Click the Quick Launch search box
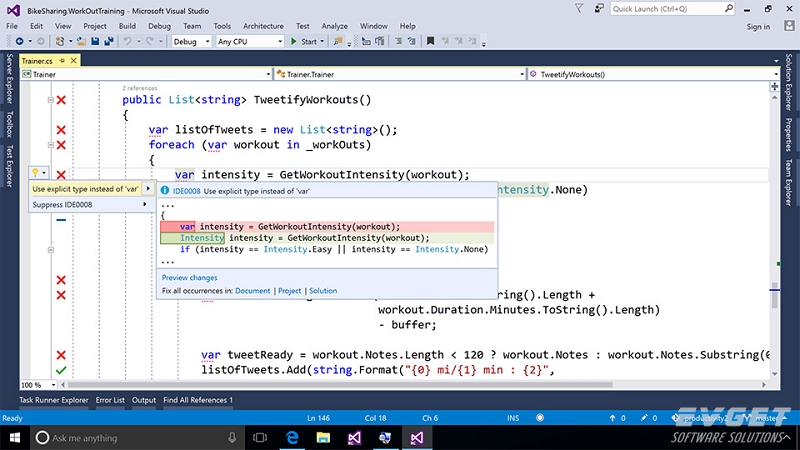The image size is (800, 450). [672, 9]
